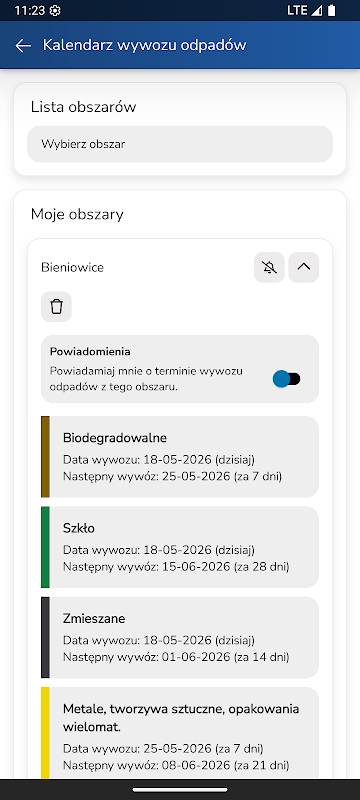Click the muted bell icon for Bieniowice
Viewport: 360px width, 800px height.
(269, 267)
